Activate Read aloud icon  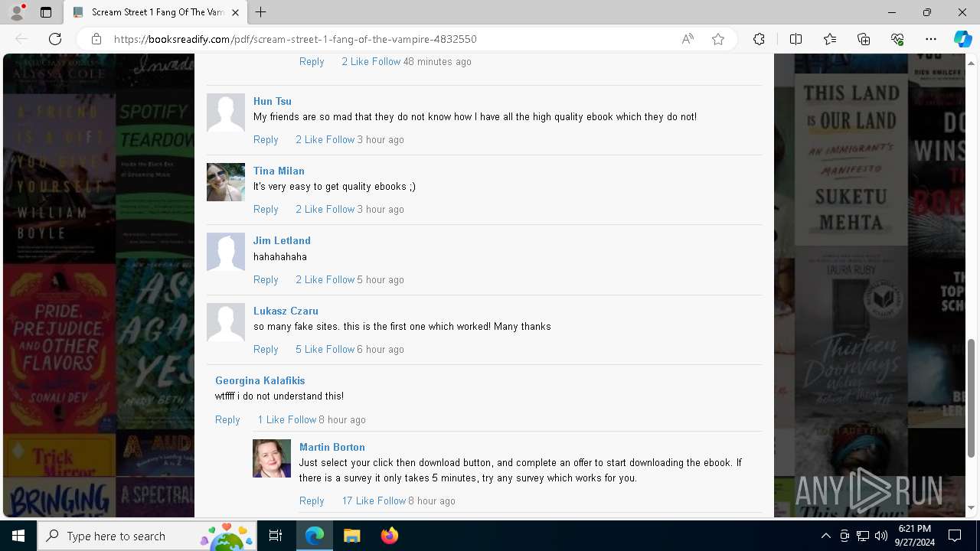pyautogui.click(x=688, y=39)
